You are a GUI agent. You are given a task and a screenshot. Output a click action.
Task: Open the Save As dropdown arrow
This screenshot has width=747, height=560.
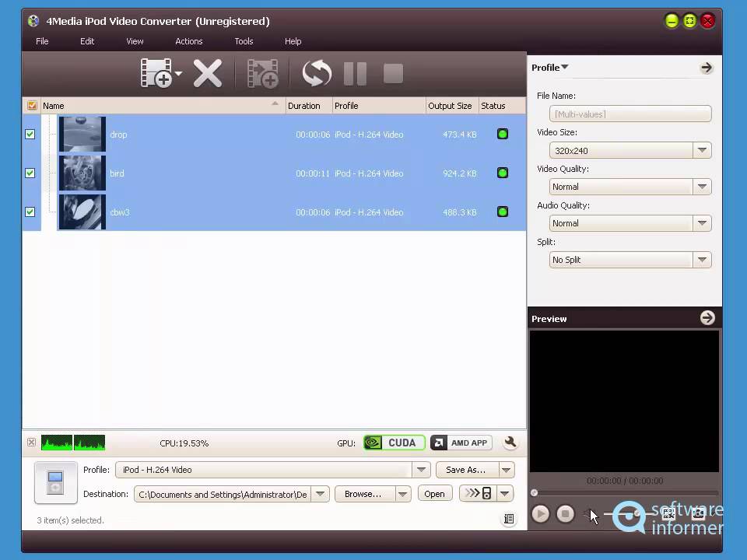[x=507, y=470]
